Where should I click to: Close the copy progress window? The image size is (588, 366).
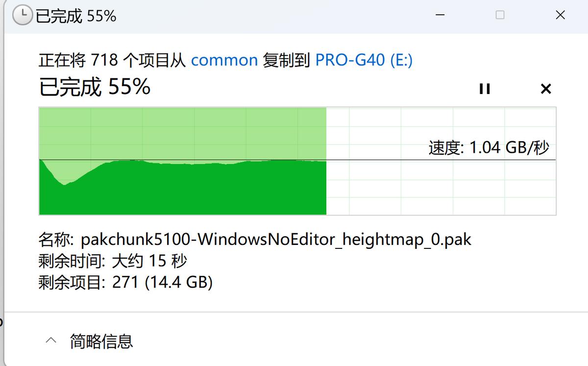(x=560, y=16)
